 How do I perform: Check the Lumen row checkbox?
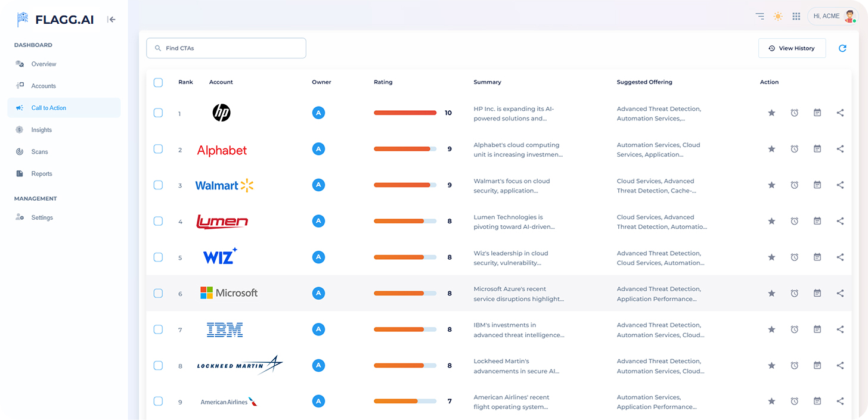tap(158, 221)
